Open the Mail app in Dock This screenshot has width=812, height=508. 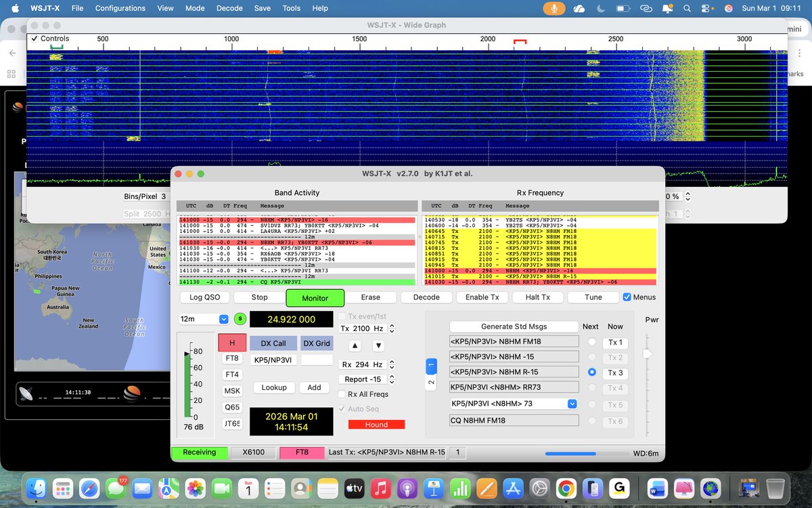pyautogui.click(x=142, y=488)
